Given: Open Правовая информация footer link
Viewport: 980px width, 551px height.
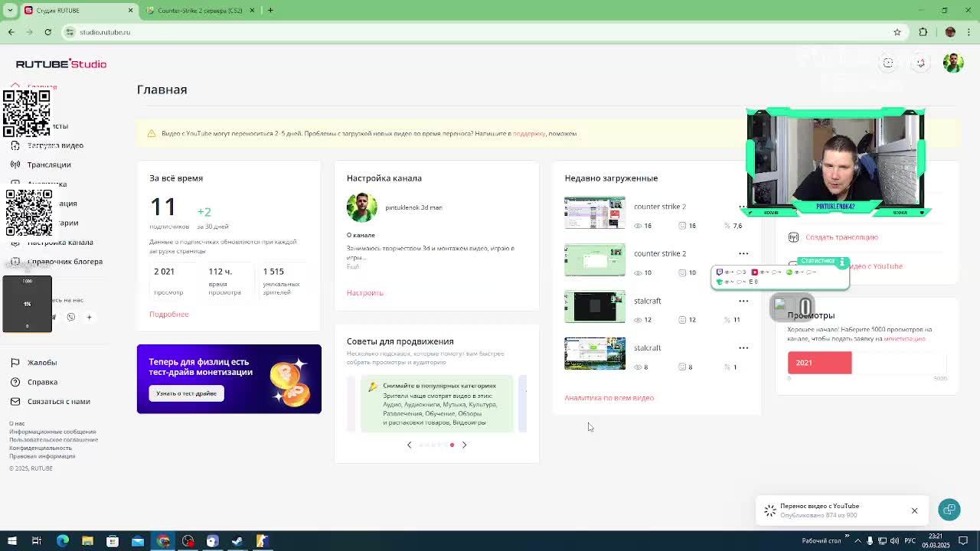Looking at the screenshot, I should tap(42, 456).
